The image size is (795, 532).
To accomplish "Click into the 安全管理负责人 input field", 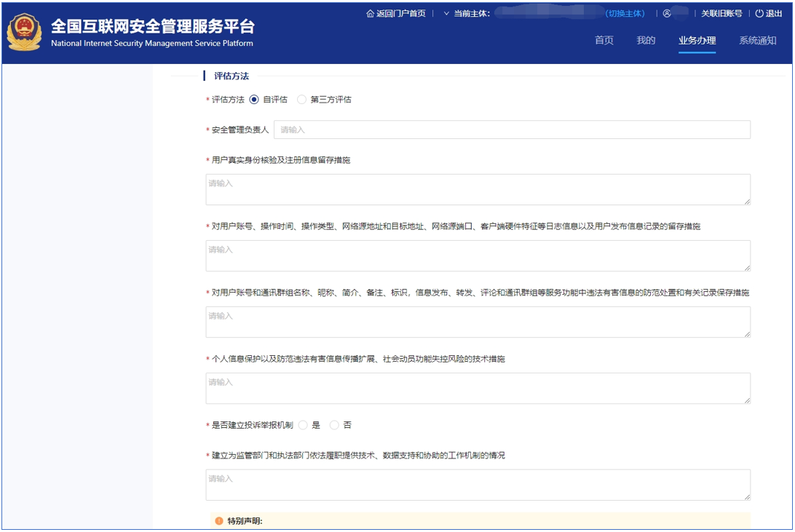I will click(x=512, y=130).
